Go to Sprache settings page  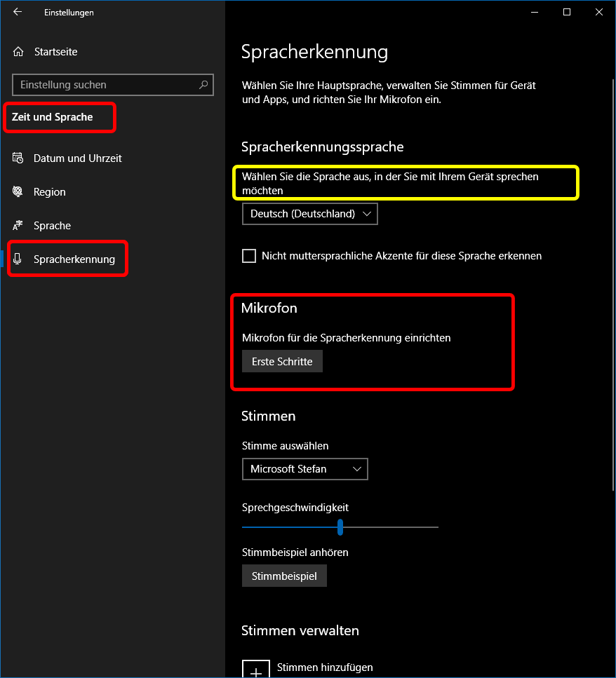click(52, 226)
